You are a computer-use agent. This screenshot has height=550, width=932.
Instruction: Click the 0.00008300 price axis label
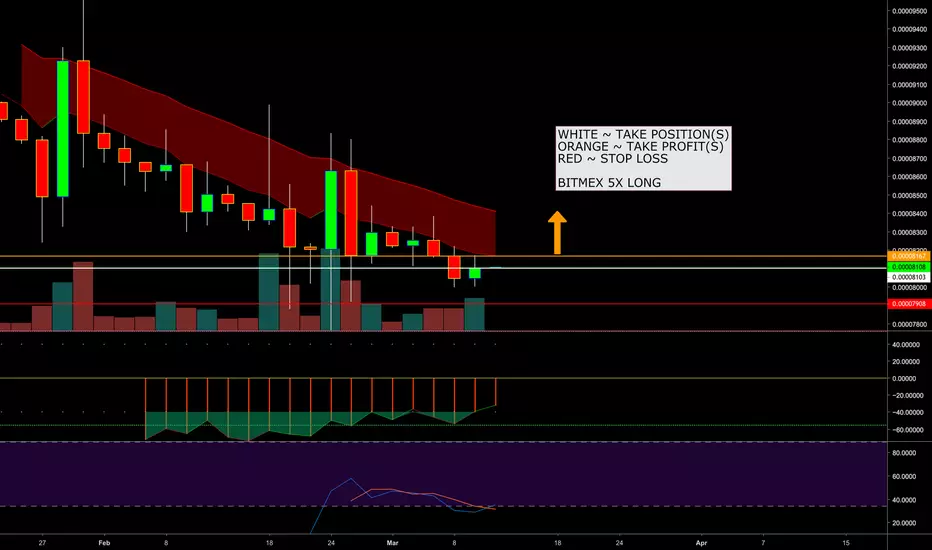click(909, 232)
